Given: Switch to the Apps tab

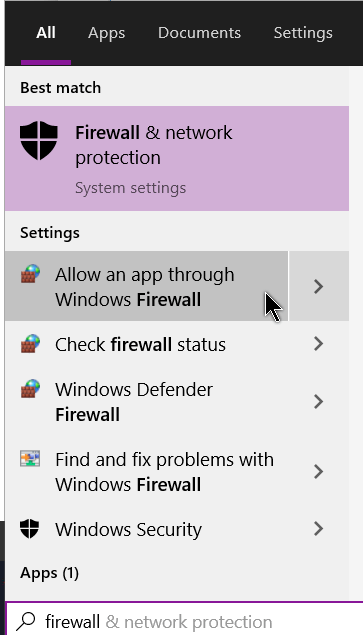Looking at the screenshot, I should 107,32.
